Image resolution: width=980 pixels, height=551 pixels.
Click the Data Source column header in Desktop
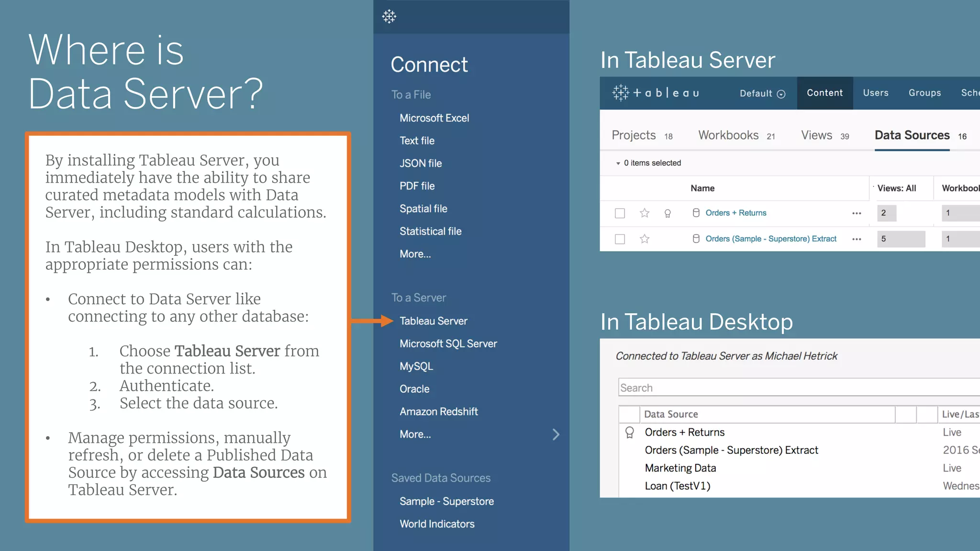[767, 414]
